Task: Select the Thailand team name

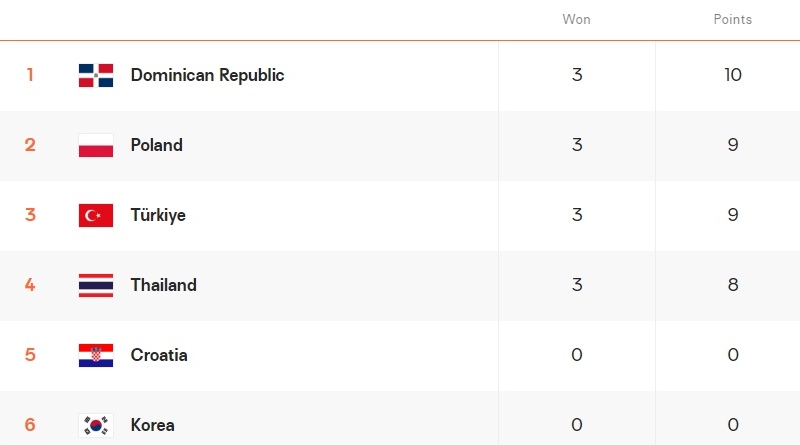Action: coord(163,285)
